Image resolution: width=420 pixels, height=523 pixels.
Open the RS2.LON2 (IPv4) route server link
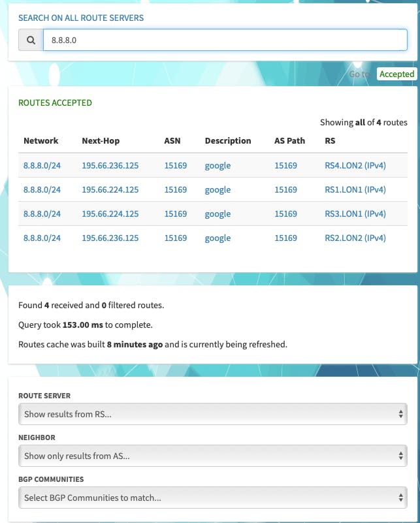pos(355,238)
